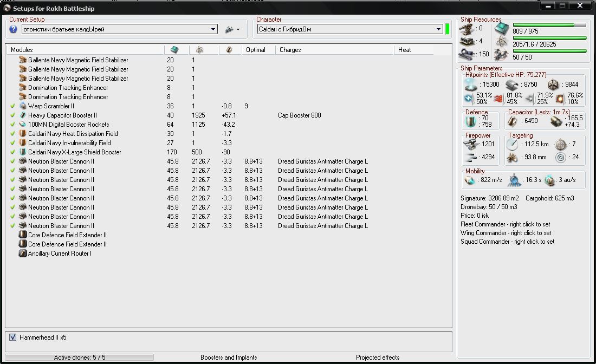Click the green character status indicator

(x=448, y=29)
